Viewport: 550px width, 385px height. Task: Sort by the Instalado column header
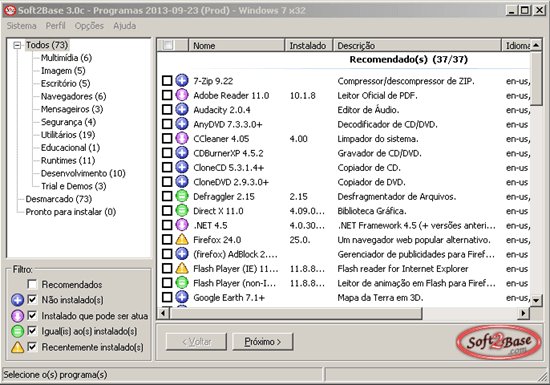click(309, 46)
